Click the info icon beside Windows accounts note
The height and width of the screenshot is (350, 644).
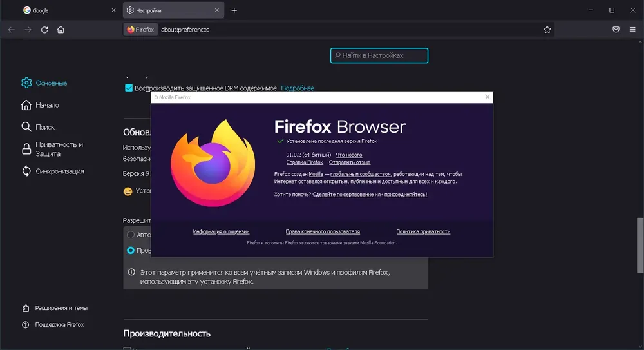coord(131,272)
